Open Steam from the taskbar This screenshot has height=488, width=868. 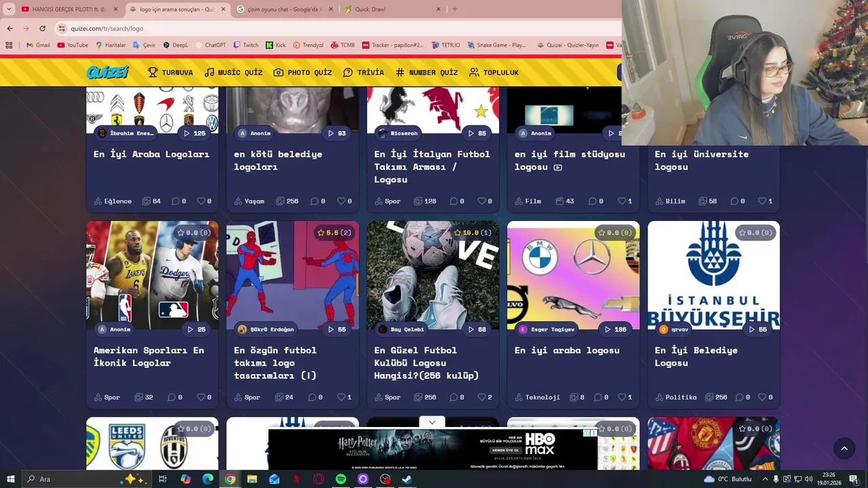[407, 479]
